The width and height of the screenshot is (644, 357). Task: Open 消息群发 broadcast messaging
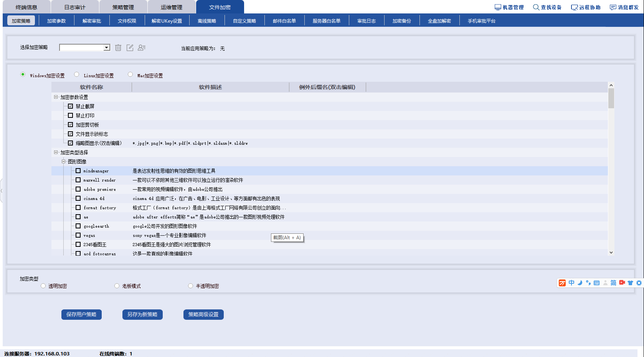click(624, 7)
